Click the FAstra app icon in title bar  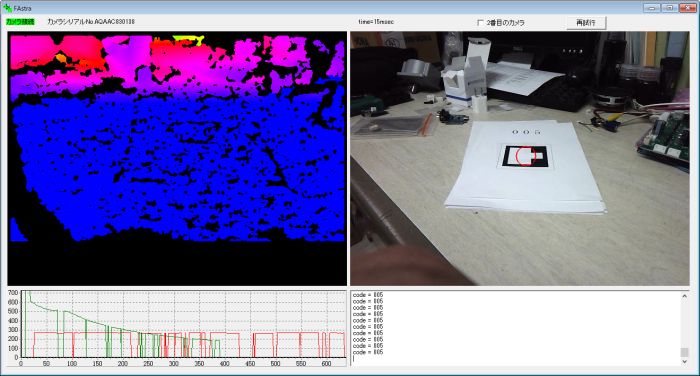pos(7,8)
